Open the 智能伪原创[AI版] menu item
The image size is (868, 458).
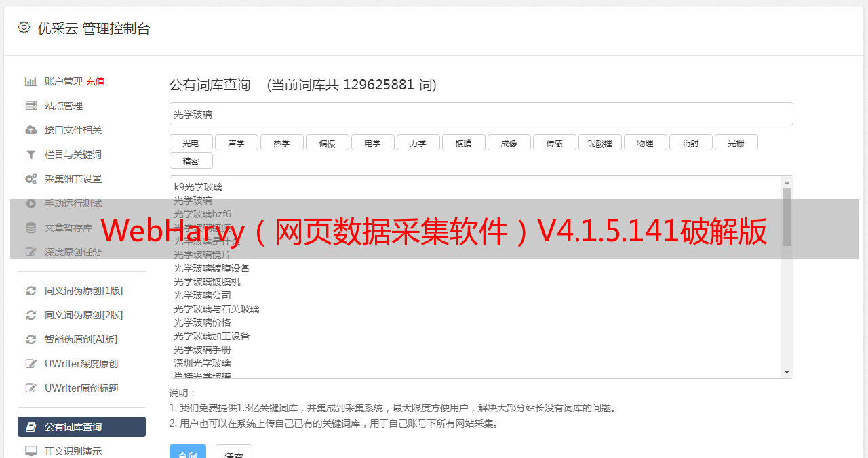(81, 339)
